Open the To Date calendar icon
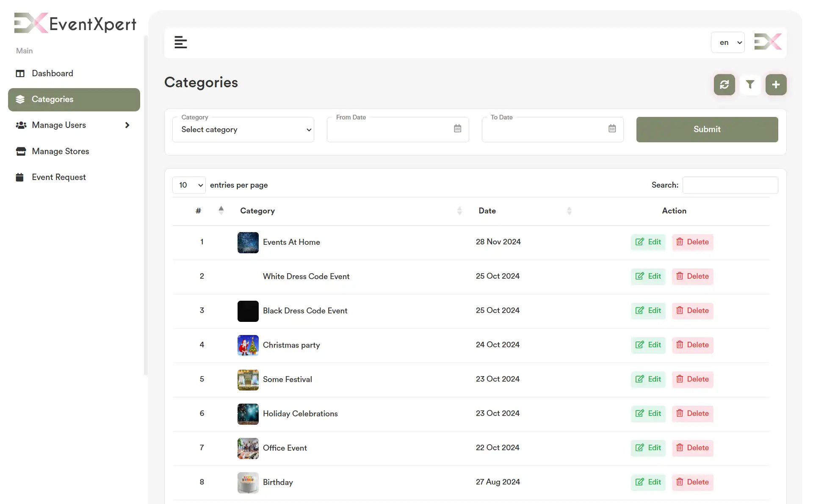 tap(612, 129)
